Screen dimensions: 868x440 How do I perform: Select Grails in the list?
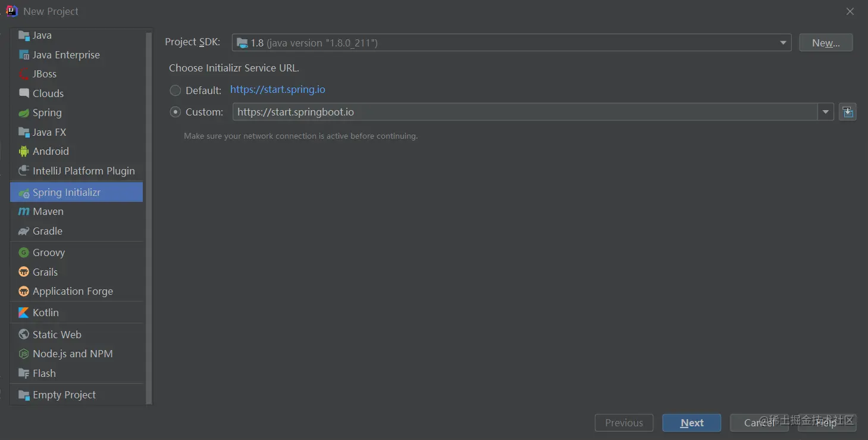pos(45,272)
